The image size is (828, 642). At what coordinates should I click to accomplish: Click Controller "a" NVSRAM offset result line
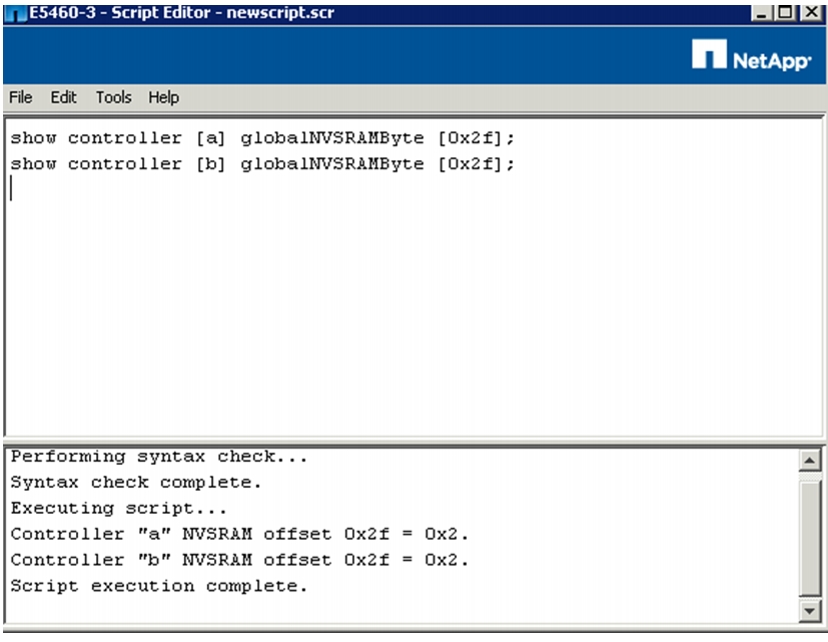pos(239,534)
